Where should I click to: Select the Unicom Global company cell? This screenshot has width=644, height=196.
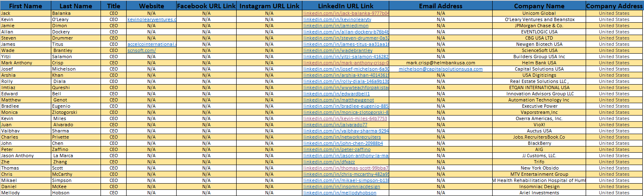[539, 13]
